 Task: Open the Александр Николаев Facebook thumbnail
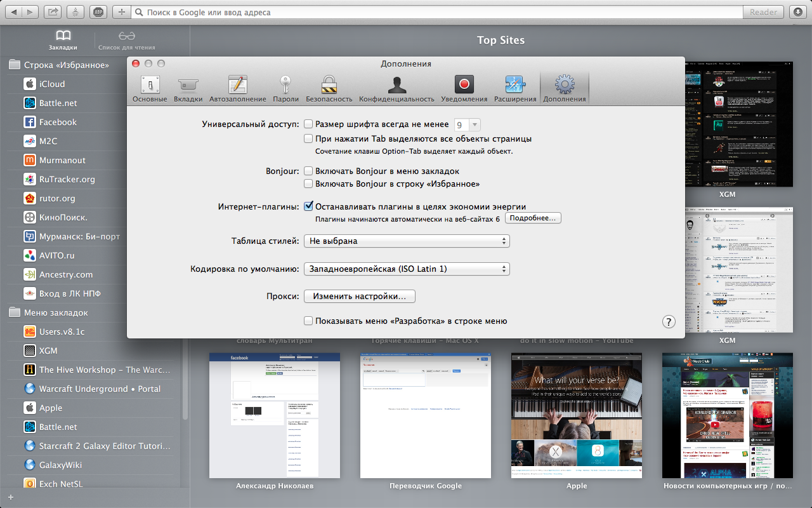(275, 416)
